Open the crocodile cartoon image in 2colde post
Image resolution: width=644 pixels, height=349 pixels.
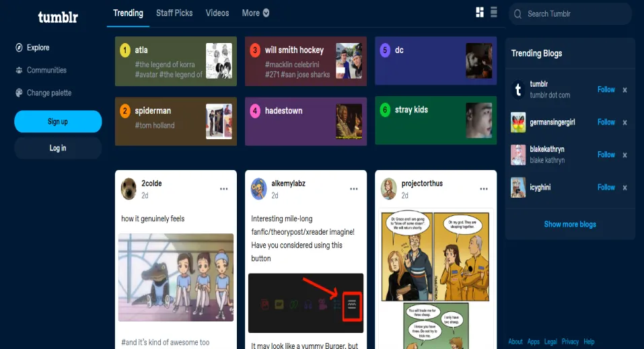(176, 278)
